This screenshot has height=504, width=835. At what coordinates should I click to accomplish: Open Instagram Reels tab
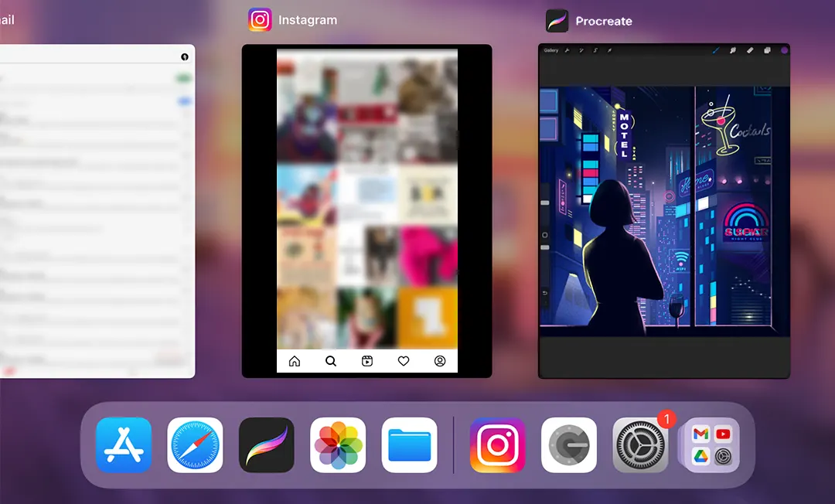click(367, 361)
